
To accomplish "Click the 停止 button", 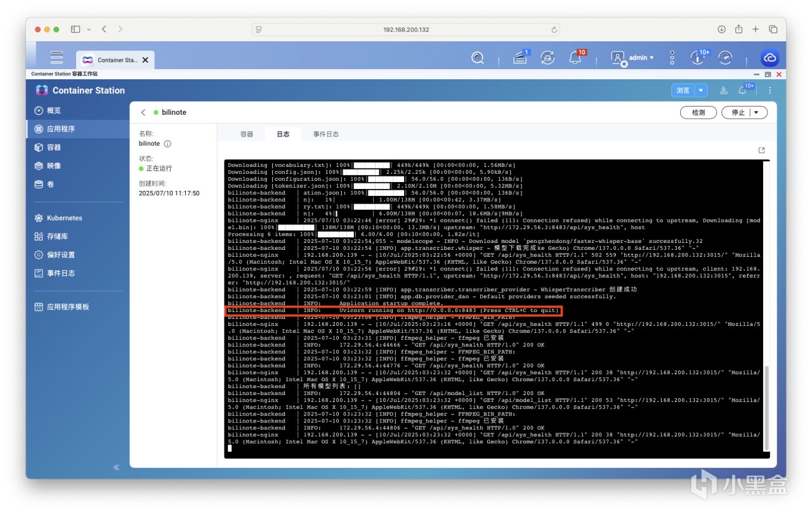I will coord(738,112).
